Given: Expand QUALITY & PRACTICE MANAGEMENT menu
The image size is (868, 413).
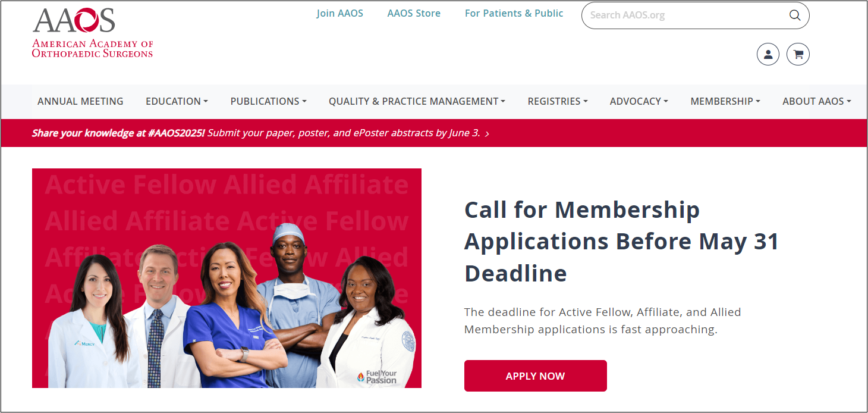Looking at the screenshot, I should click(416, 101).
